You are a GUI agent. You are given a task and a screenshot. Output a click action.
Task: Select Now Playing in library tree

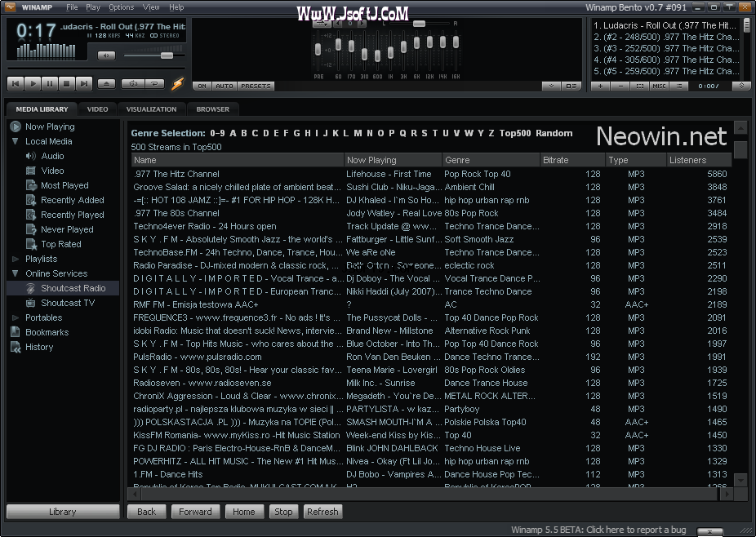point(50,126)
